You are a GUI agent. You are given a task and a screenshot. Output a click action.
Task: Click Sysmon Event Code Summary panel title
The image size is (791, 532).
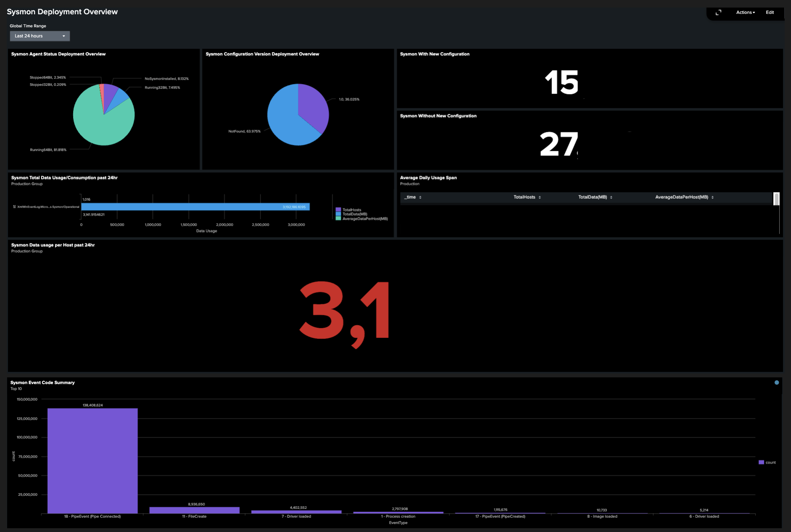tap(42, 382)
